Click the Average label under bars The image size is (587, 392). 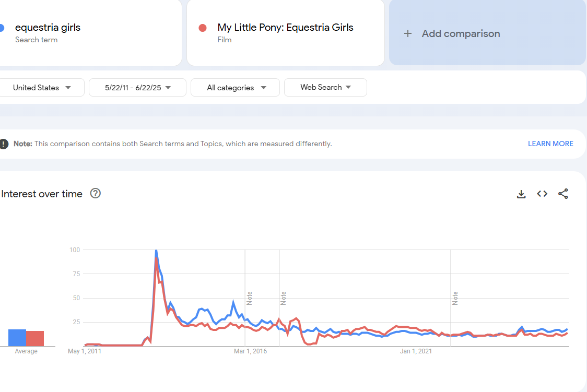point(26,351)
